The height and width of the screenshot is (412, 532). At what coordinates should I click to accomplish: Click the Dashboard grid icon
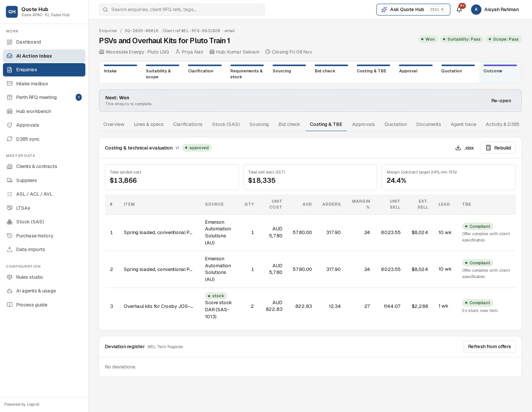coord(10,42)
